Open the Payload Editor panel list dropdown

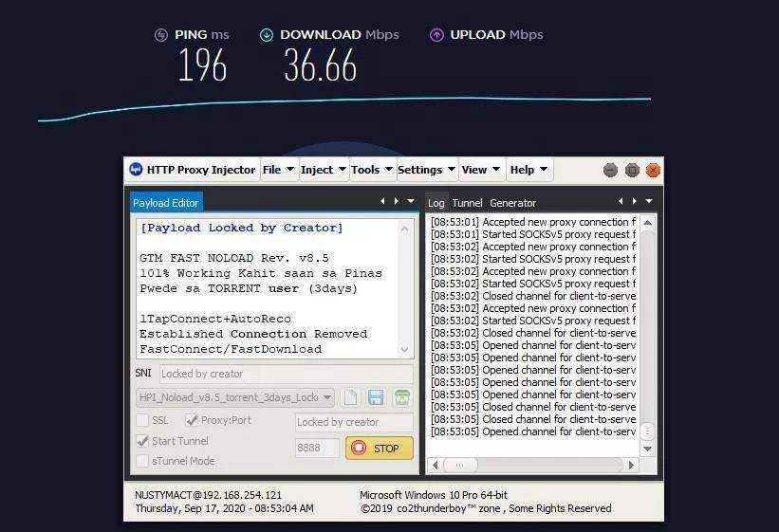point(411,201)
